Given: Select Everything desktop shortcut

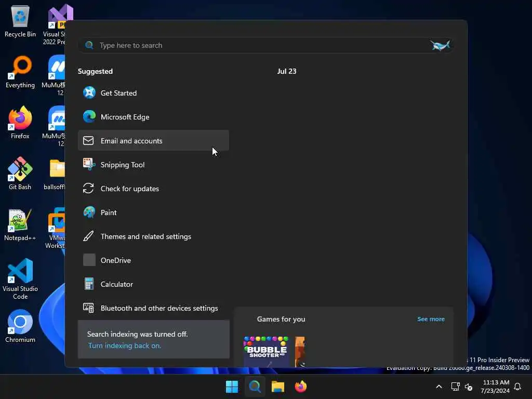Looking at the screenshot, I should (20, 72).
